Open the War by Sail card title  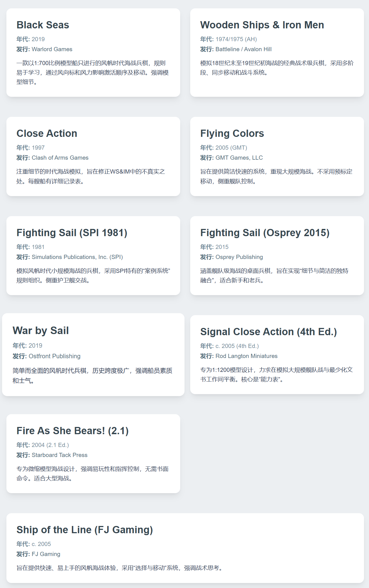click(41, 331)
